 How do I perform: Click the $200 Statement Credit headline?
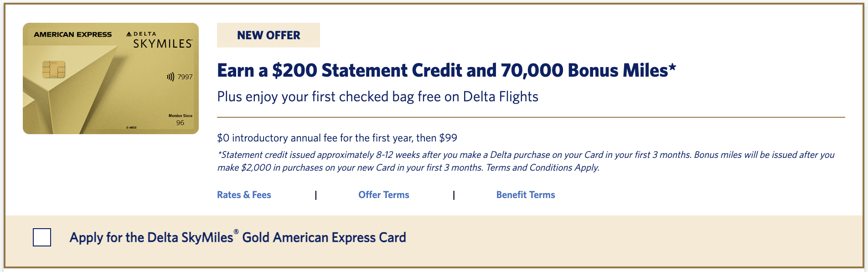point(446,70)
